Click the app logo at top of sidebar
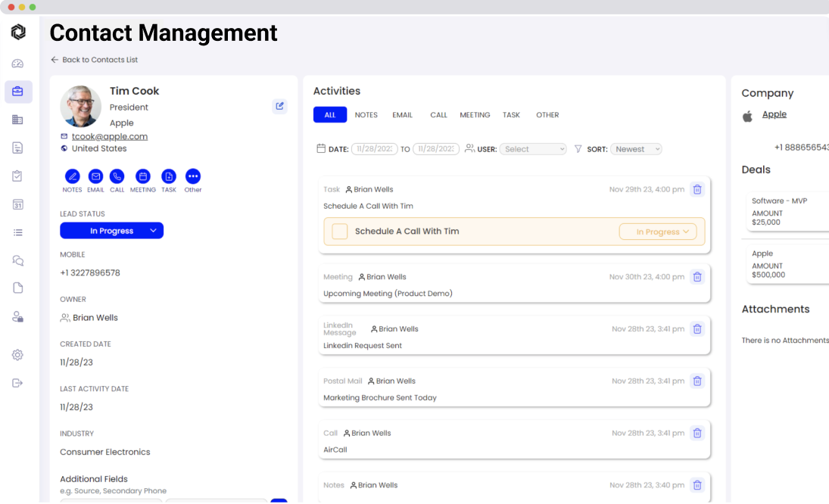Screen dimensions: 829x504 (x=18, y=33)
